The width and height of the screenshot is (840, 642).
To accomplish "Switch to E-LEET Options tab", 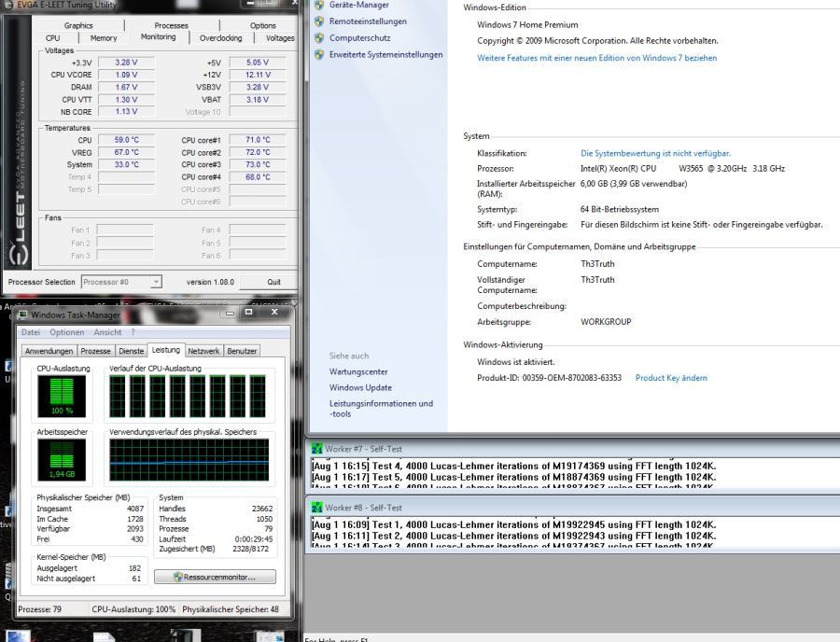I will tap(262, 25).
